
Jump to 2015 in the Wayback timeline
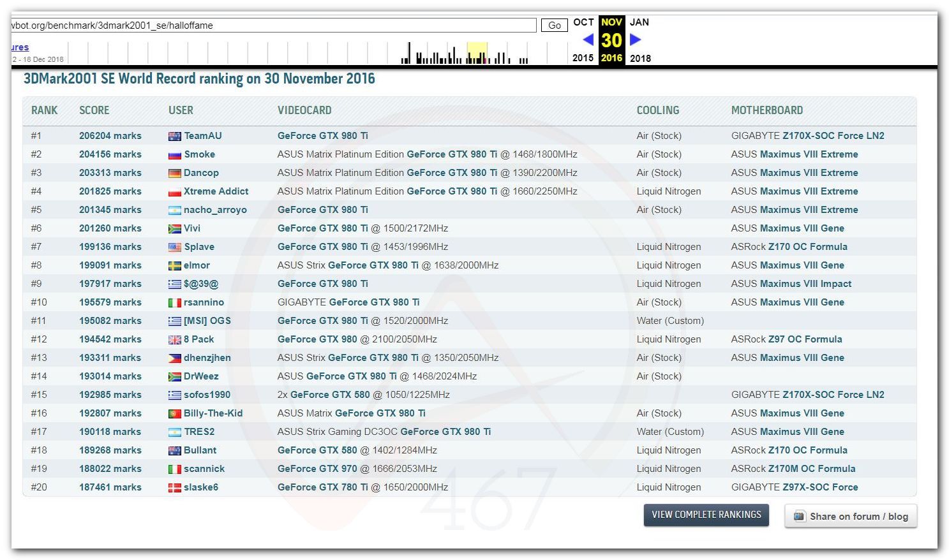[583, 58]
